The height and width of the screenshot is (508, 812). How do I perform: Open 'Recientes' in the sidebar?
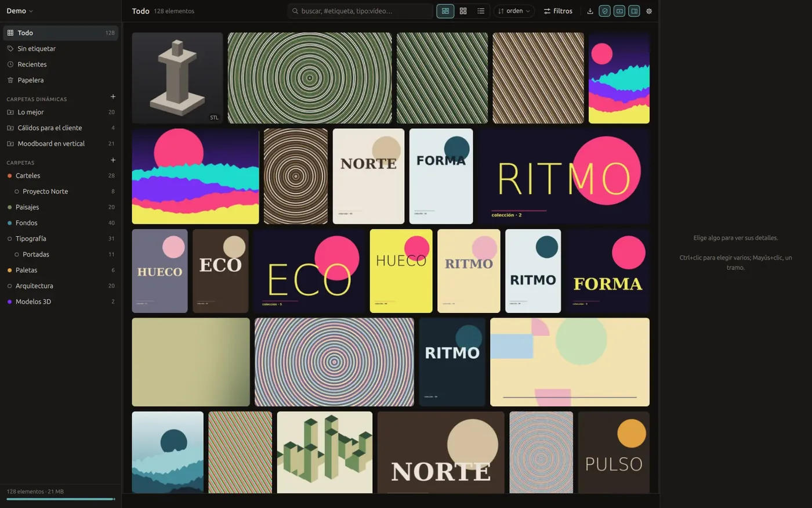pyautogui.click(x=60, y=64)
